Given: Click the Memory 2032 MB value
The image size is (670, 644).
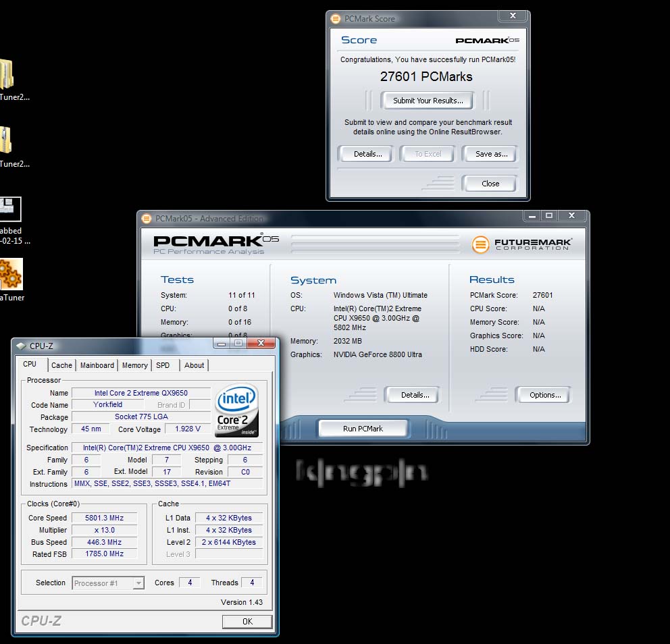Looking at the screenshot, I should pyautogui.click(x=347, y=341).
